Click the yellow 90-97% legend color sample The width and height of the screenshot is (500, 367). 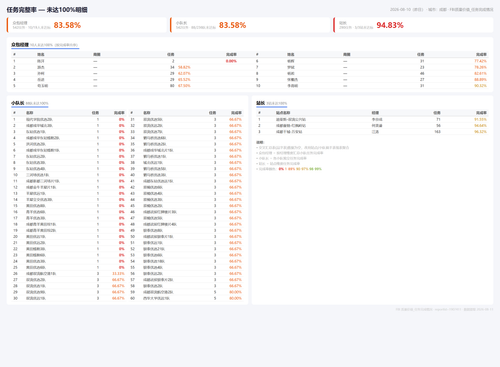coord(302,169)
